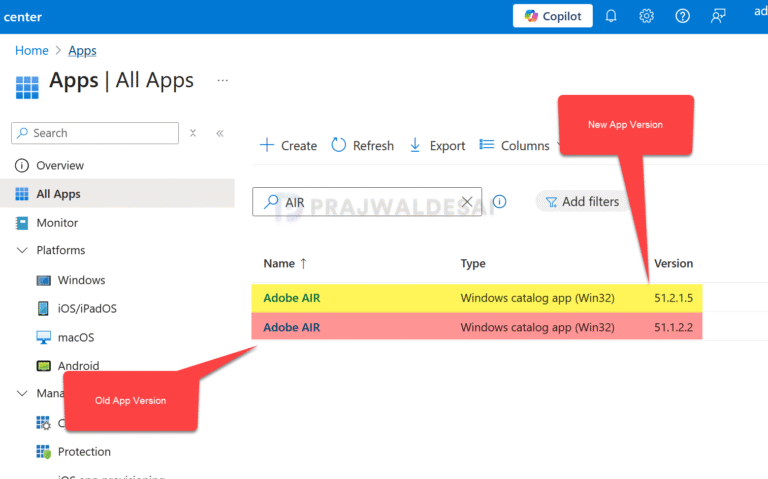Click the version cell 51.1.2.2
The width and height of the screenshot is (768, 479).
pos(673,327)
